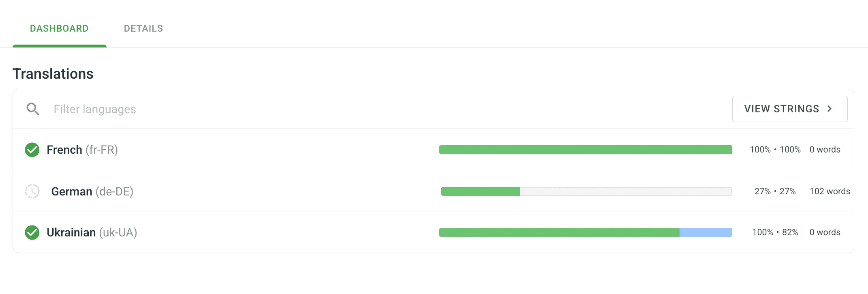Screen dimensions: 868x294
Task: Click German pending clock status icon
Action: (32, 191)
